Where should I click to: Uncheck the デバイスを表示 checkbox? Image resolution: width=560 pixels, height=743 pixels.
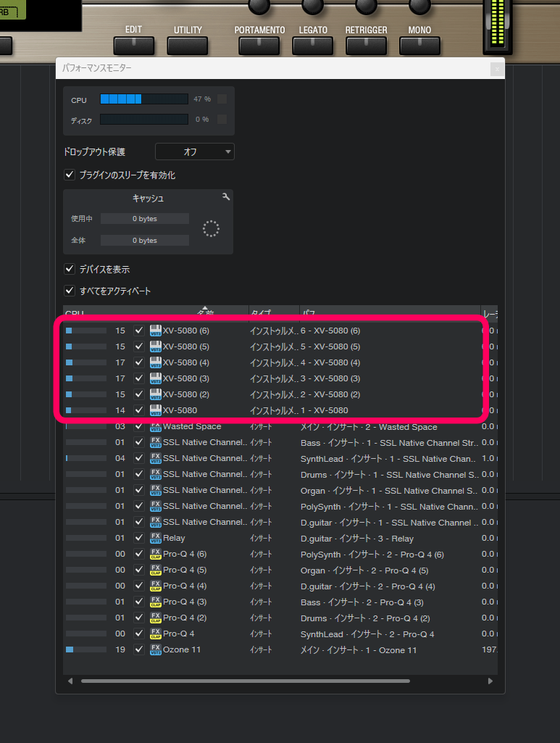pos(70,269)
